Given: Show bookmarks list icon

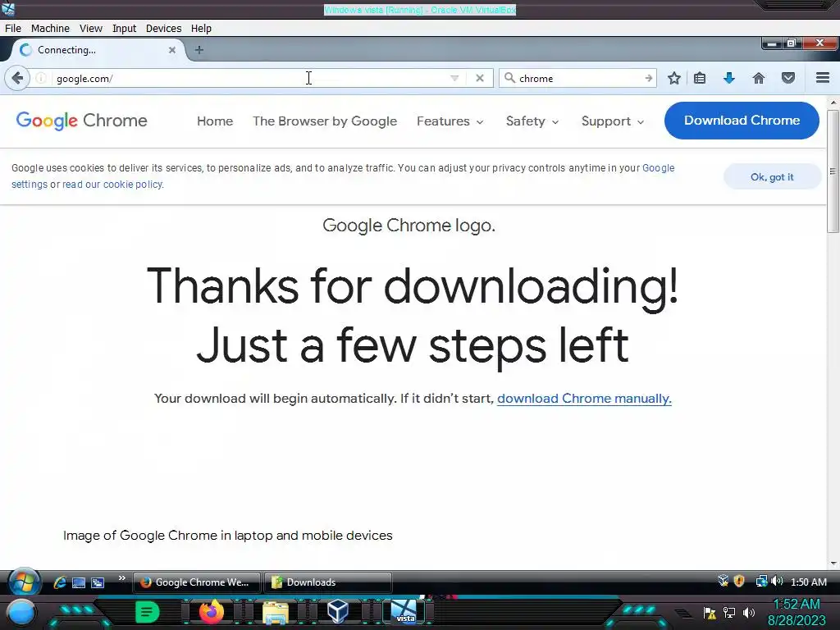Looking at the screenshot, I should pyautogui.click(x=699, y=78).
